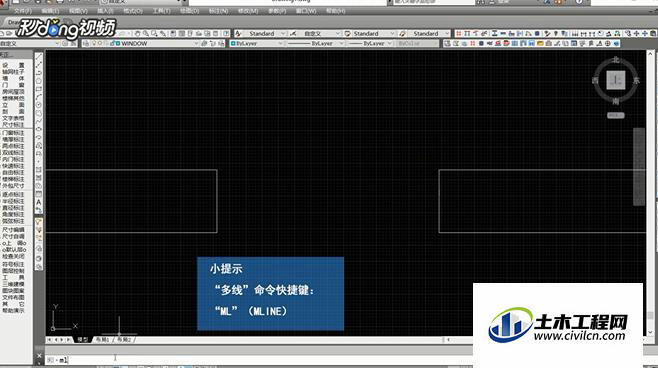This screenshot has width=658, height=368.
Task: Click the multileader style icon
Action: tap(403, 33)
